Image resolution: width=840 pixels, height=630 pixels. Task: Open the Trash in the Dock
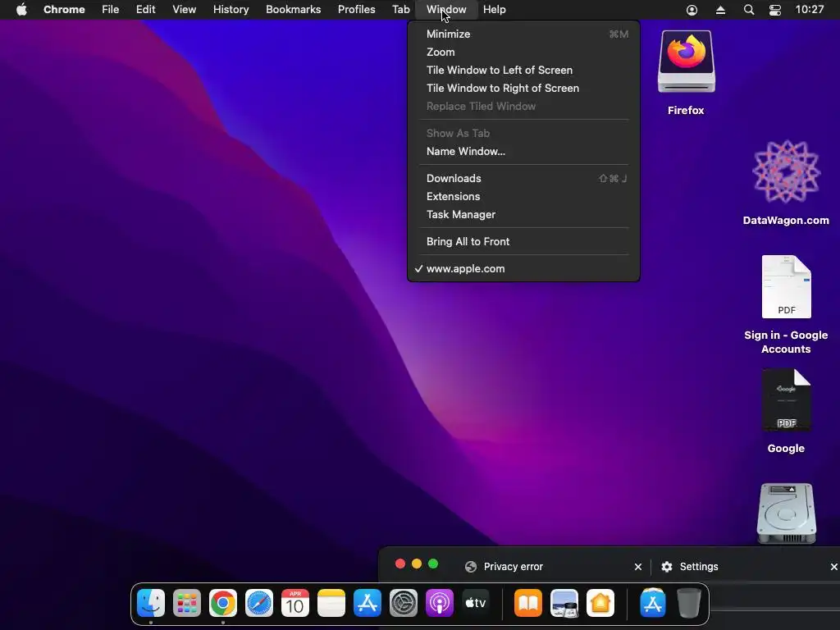click(x=688, y=603)
